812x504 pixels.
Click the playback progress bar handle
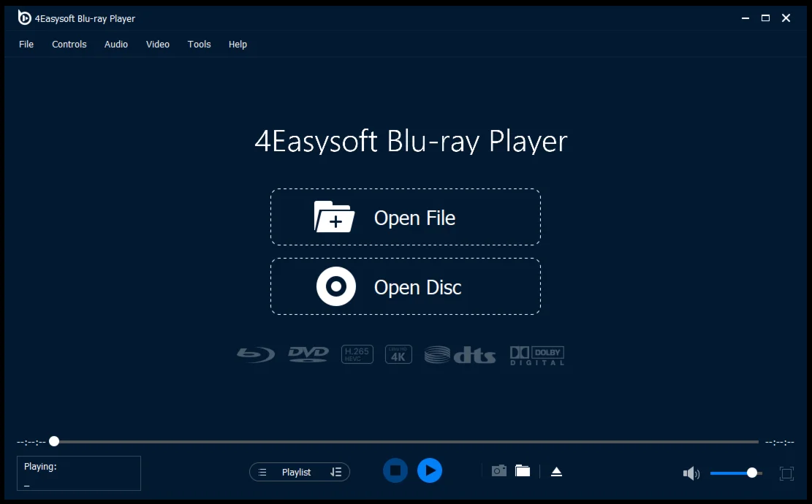pos(54,441)
